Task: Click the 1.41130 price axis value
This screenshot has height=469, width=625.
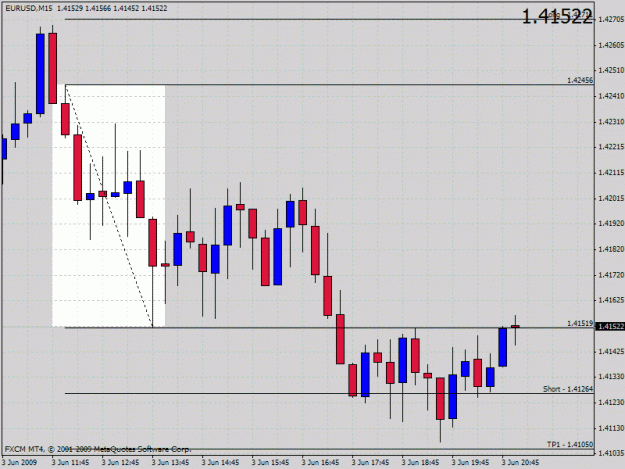Action: coord(611,428)
